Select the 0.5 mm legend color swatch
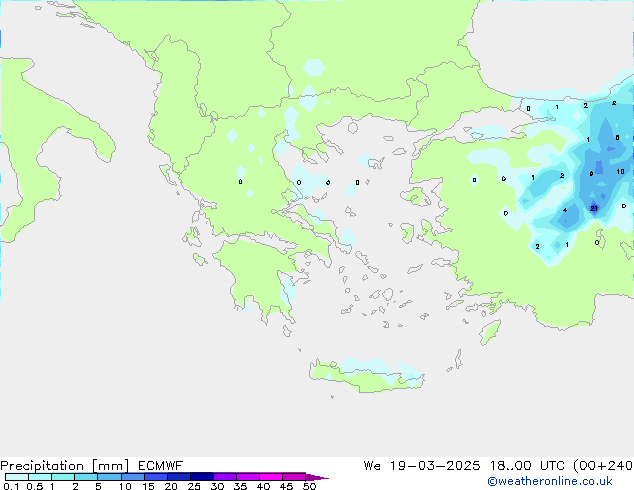This screenshot has width=634, height=490. click(40, 477)
